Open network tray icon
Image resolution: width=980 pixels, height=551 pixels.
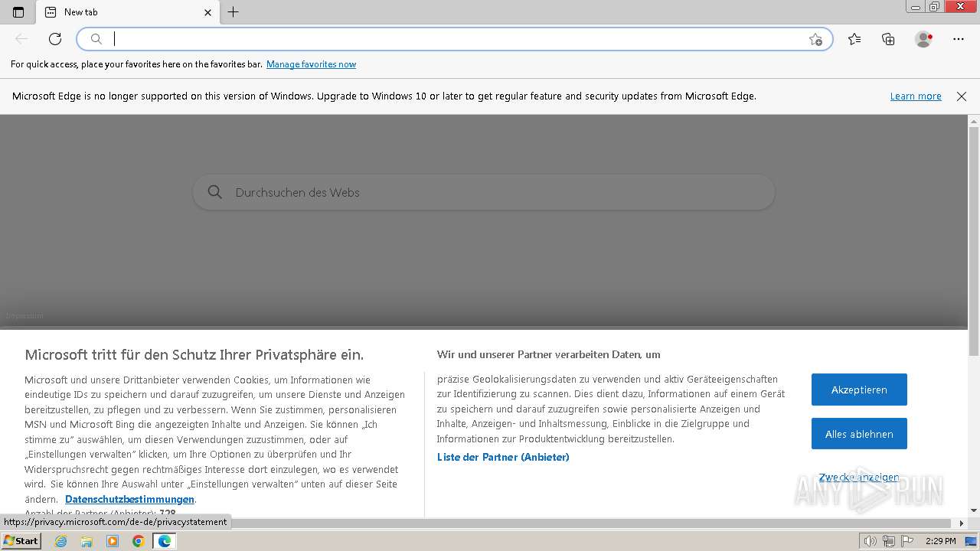pyautogui.click(x=888, y=541)
